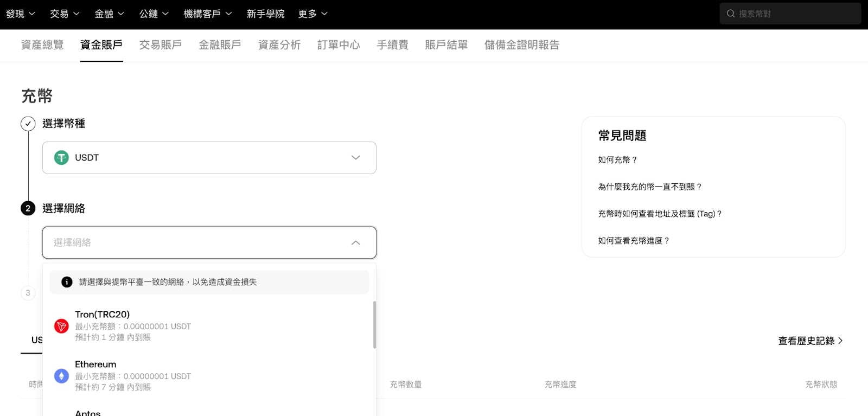Open 為什麼我充的幣一直不到賬？ FAQ

pos(650,187)
